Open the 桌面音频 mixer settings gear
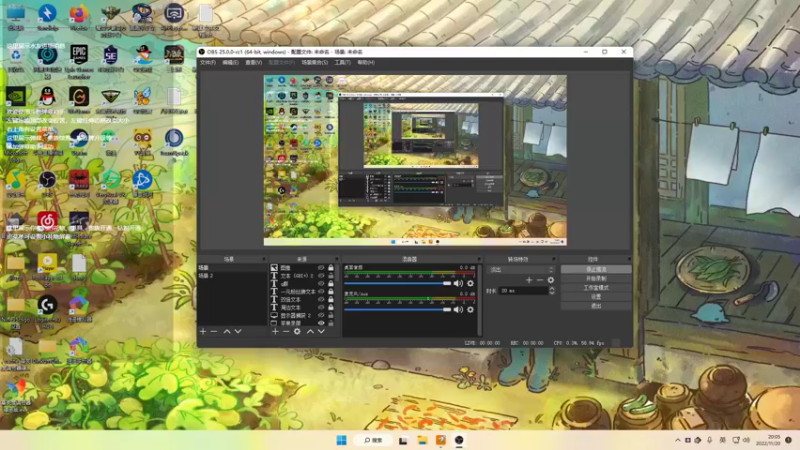Image resolution: width=800 pixels, height=450 pixels. pos(470,283)
